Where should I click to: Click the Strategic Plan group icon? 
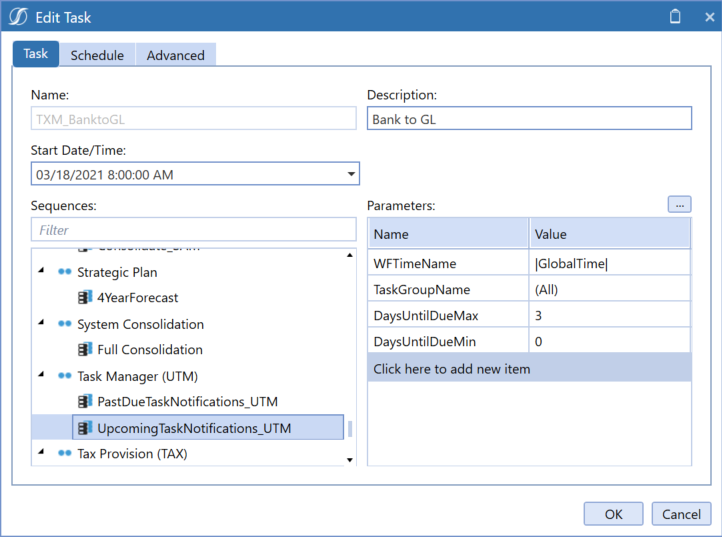tap(65, 272)
